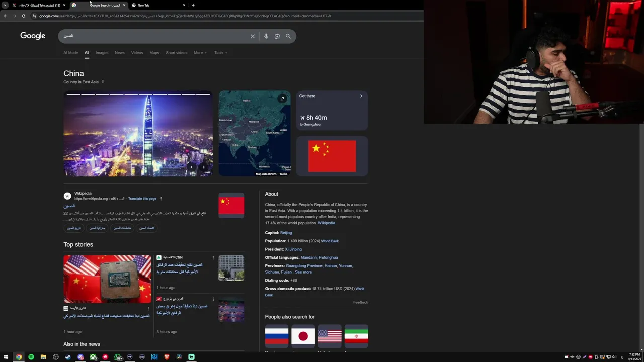Open Mandarin official language link
This screenshot has width=644, height=362.
tap(308, 258)
